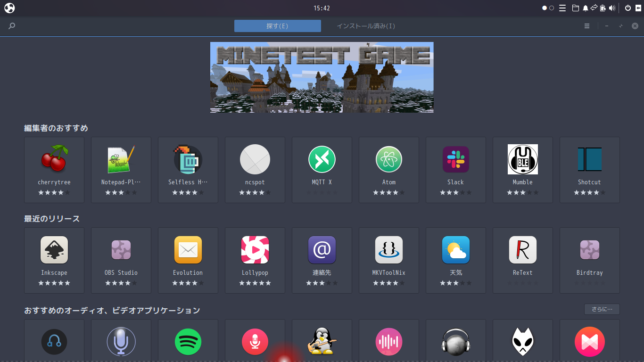644x362 pixels.
Task: Switch to the インストール済み(I) tab
Action: tap(366, 26)
